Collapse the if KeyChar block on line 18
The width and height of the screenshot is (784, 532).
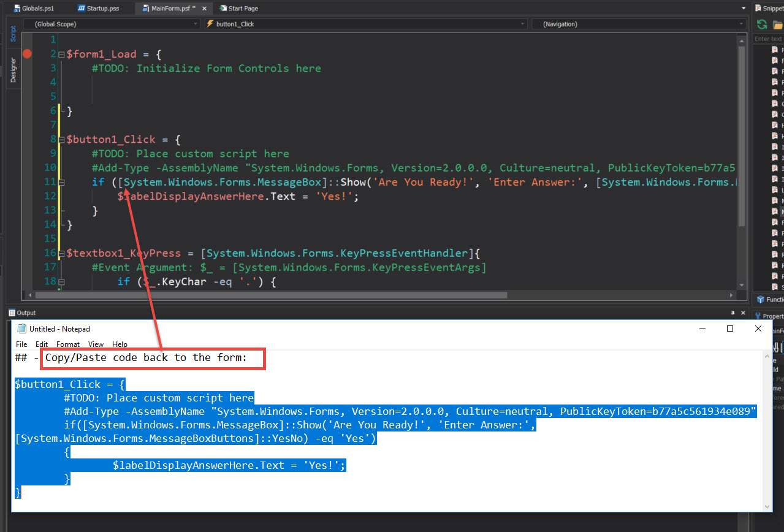(x=61, y=282)
